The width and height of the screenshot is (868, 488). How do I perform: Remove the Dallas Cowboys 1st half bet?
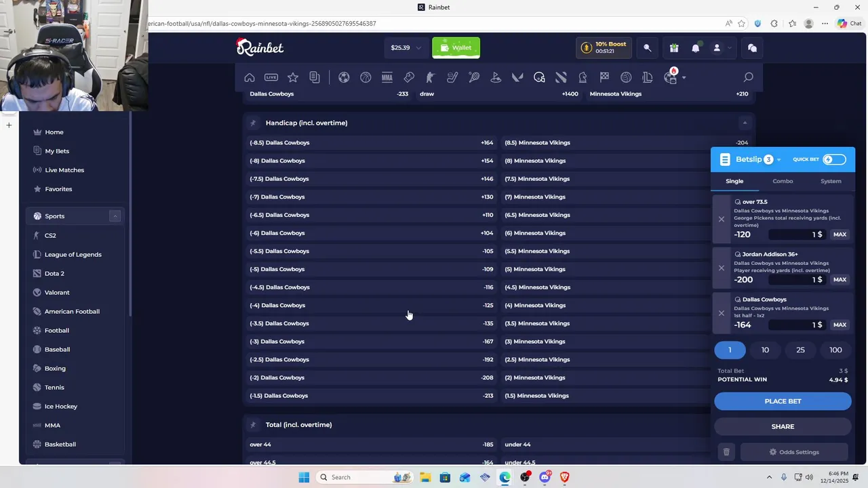722,313
